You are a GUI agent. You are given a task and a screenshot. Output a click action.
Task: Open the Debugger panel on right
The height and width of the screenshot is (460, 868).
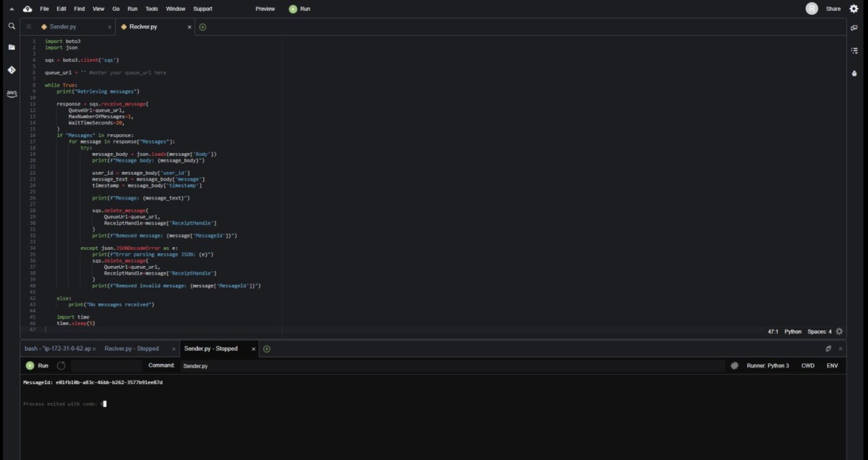pyautogui.click(x=854, y=74)
